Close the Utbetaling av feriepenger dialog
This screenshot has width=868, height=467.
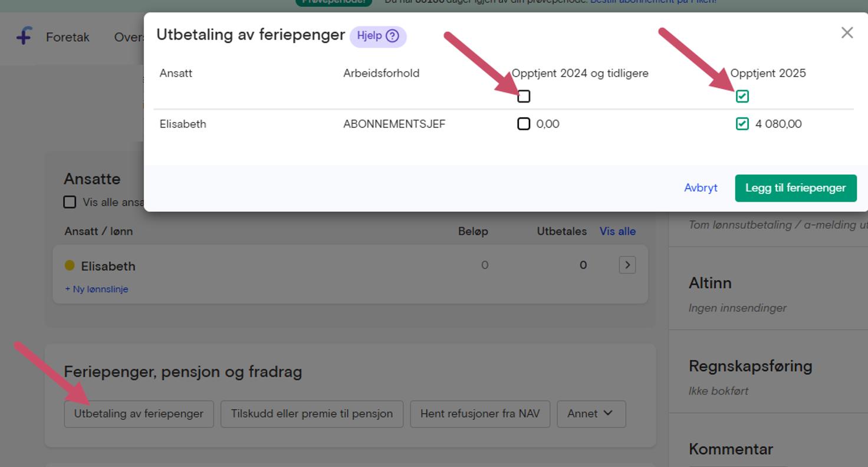(x=847, y=33)
